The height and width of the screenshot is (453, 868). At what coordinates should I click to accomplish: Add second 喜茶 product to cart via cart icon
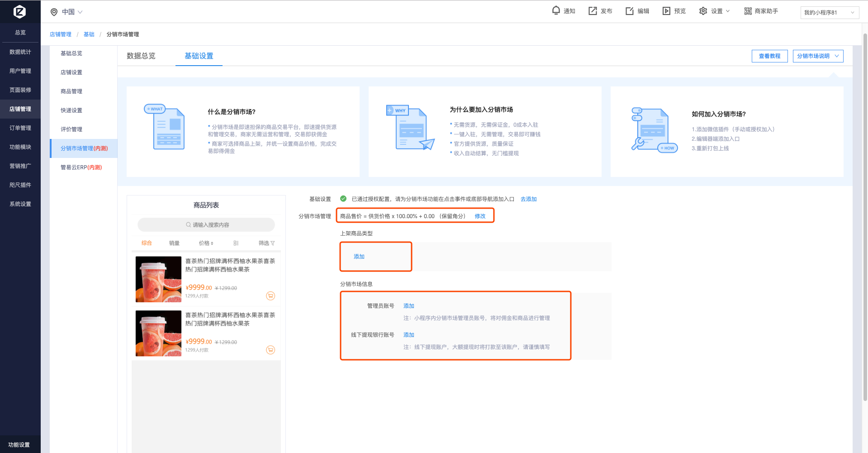(x=270, y=350)
